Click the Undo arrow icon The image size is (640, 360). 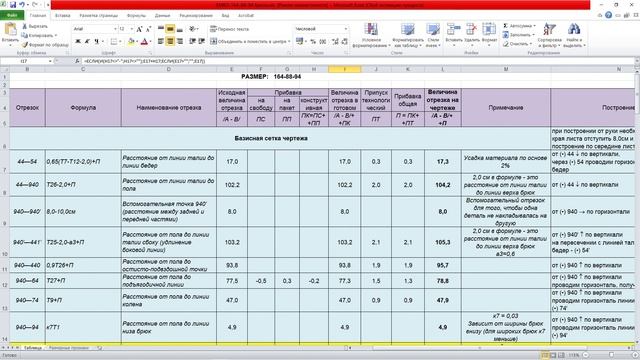[x=22, y=5]
